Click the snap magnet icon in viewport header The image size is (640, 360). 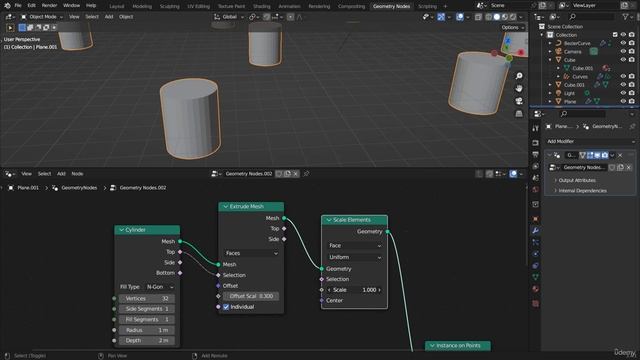(x=267, y=17)
